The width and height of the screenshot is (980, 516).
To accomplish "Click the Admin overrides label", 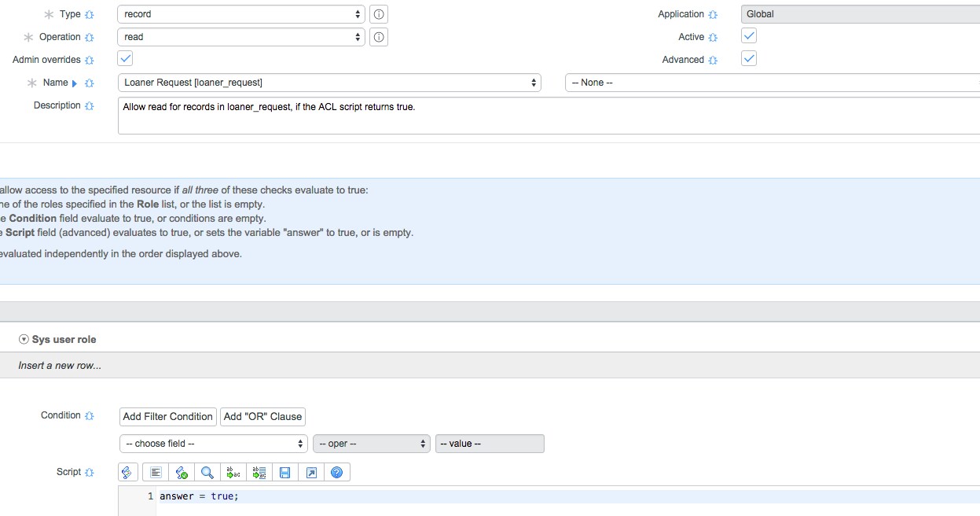I will tap(46, 60).
